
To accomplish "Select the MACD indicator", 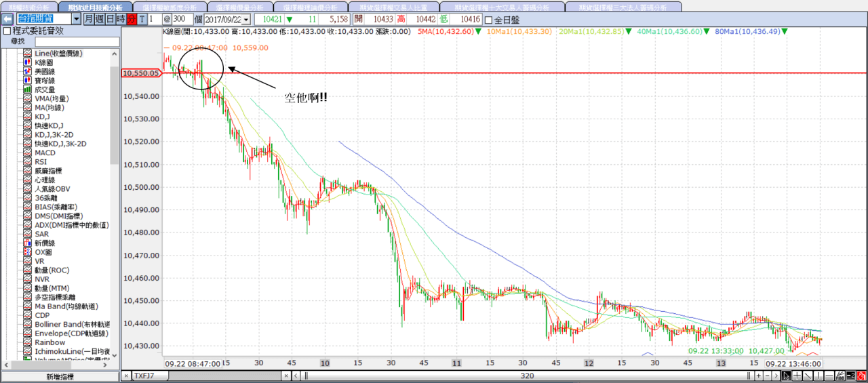I will point(45,153).
